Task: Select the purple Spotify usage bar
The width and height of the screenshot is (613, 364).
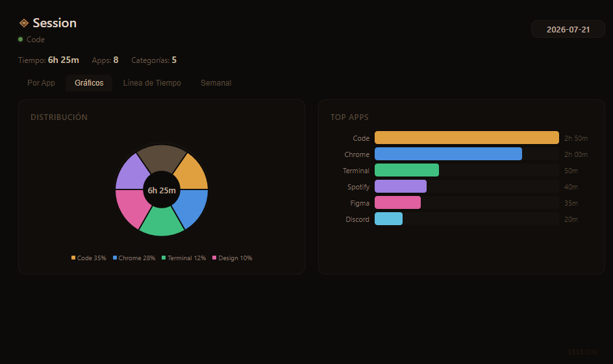Action: pos(401,186)
